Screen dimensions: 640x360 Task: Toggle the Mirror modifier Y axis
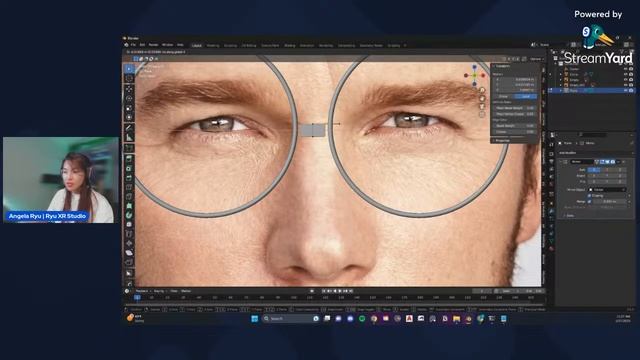pyautogui.click(x=607, y=169)
